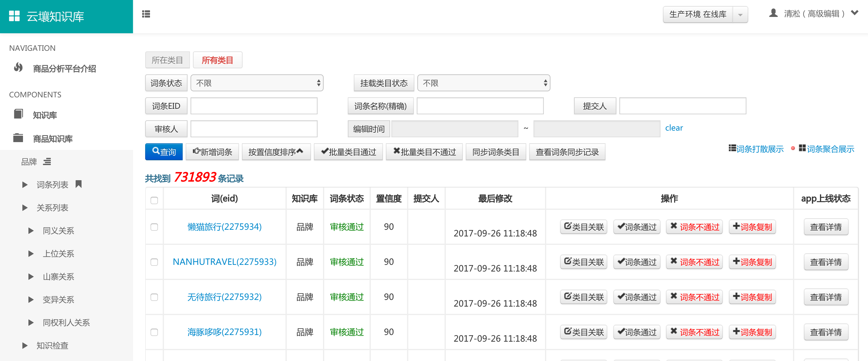Click 词条不通过 for 无待旅行 row

pos(694,297)
